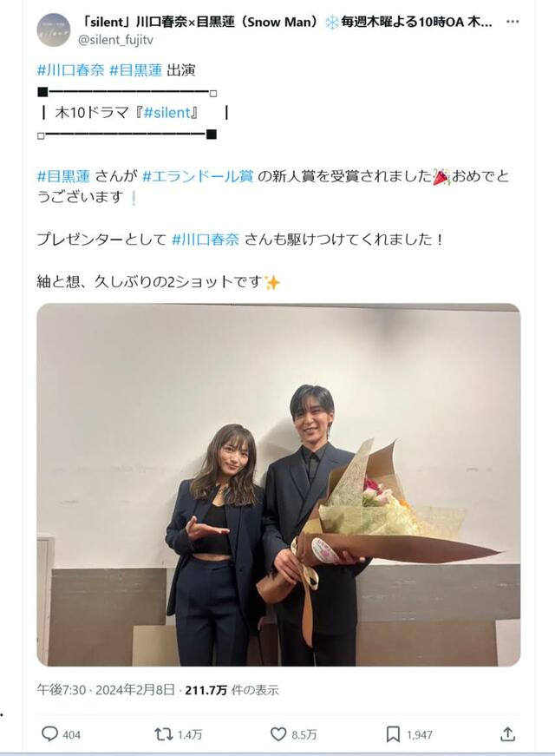Follow the #silent hashtag link
The width and height of the screenshot is (555, 756).
coord(167,113)
